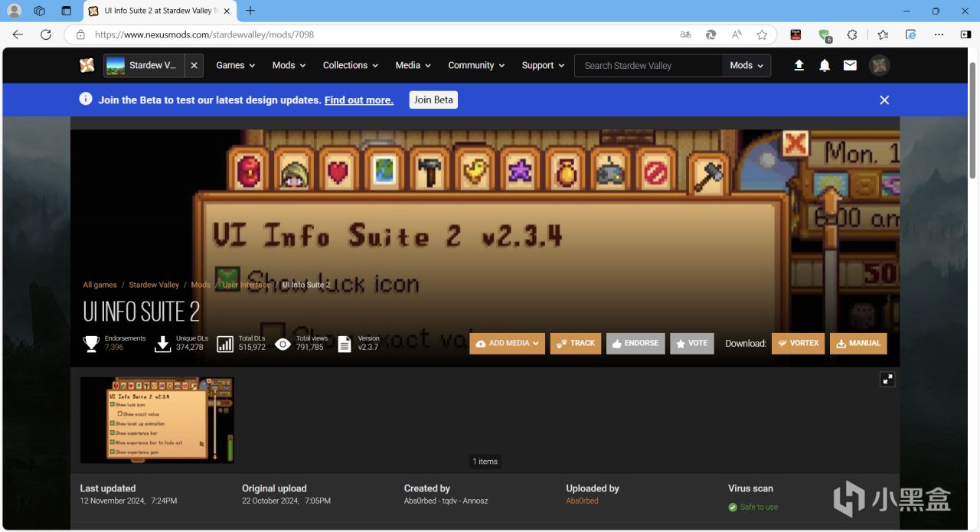Click the Endorsements trophy icon
Screen dimensions: 980x532
91,344
